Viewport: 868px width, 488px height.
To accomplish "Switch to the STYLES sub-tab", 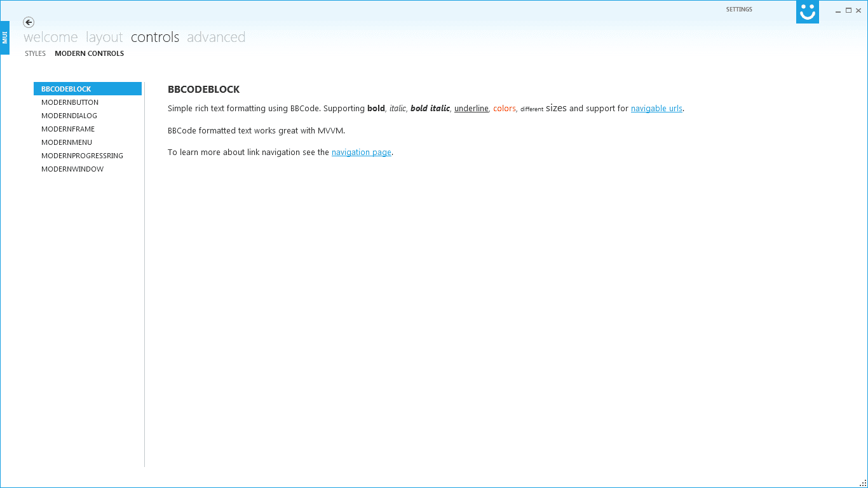I will point(35,53).
